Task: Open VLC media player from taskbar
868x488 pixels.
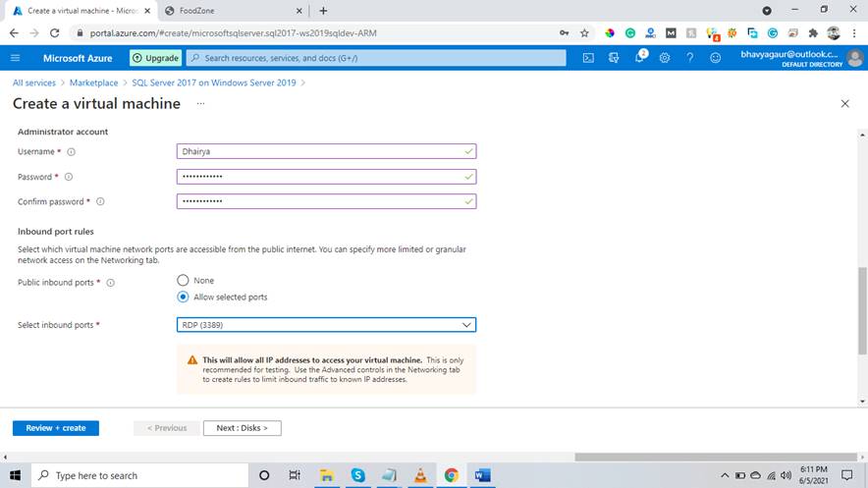Action: pos(420,475)
